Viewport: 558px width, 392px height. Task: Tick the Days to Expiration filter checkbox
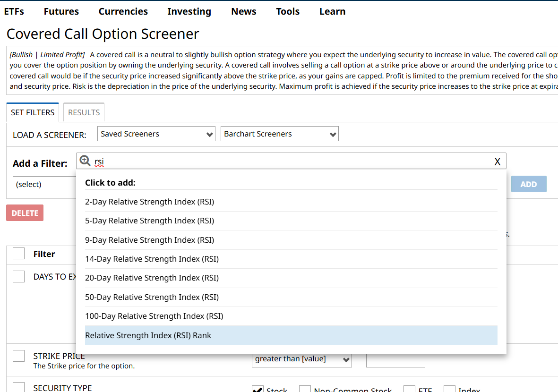[x=18, y=277]
